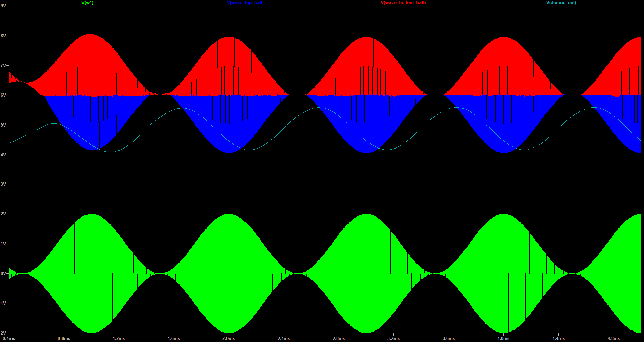Viewport: 644px width, 342px height.
Task: Select the V(wave_top_half) trace label
Action: point(245,3)
